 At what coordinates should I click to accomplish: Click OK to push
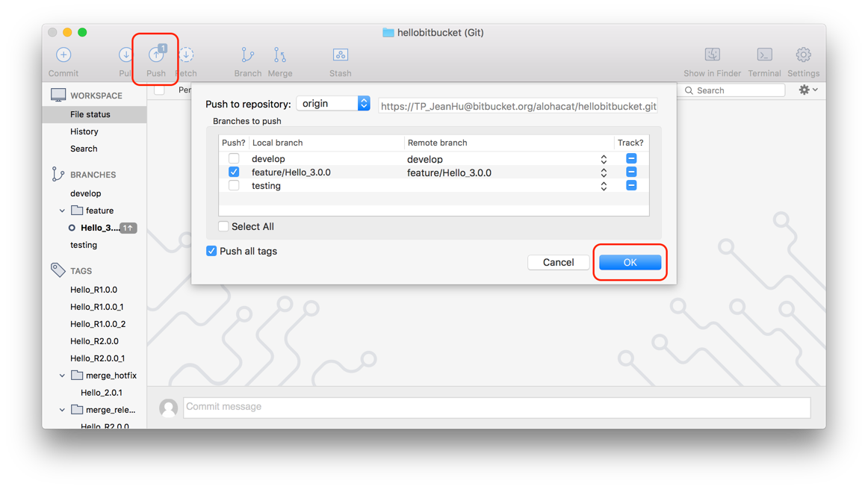630,262
